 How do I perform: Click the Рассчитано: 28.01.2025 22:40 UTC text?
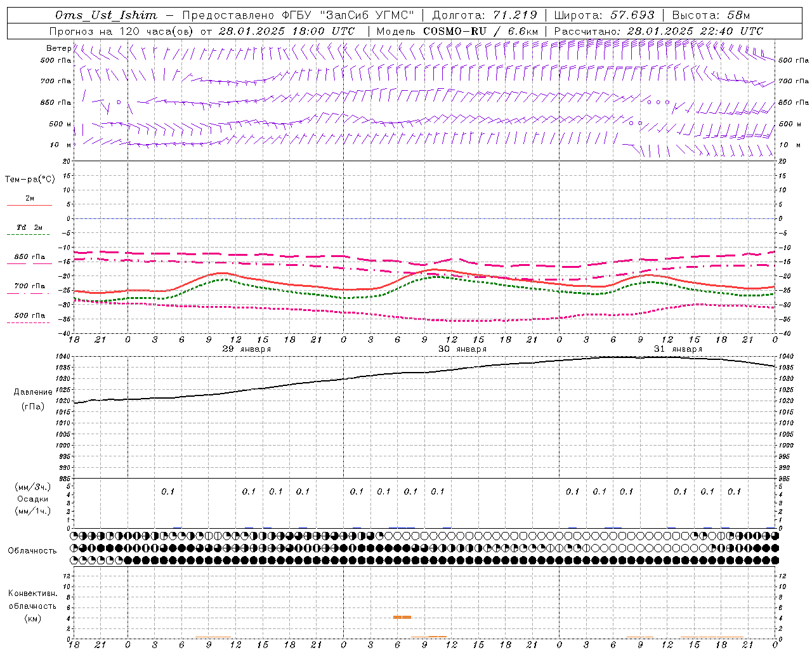[658, 31]
